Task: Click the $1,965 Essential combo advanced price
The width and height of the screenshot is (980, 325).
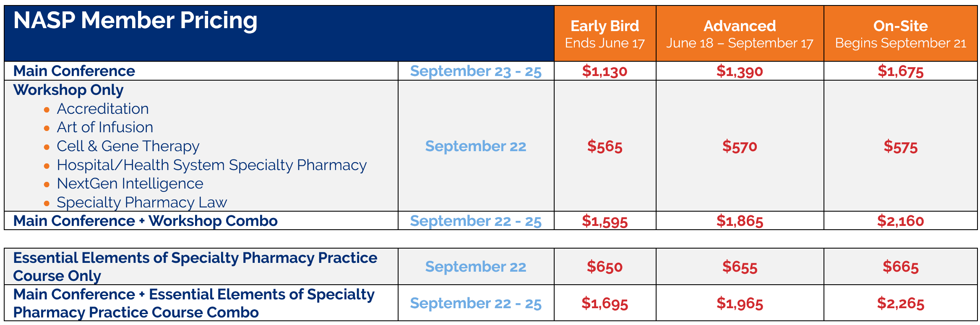Action: (x=740, y=303)
